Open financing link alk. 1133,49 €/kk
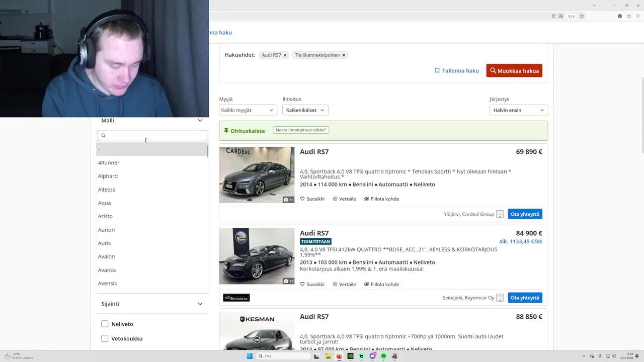Viewport: 644px width, 362px height. click(x=520, y=241)
